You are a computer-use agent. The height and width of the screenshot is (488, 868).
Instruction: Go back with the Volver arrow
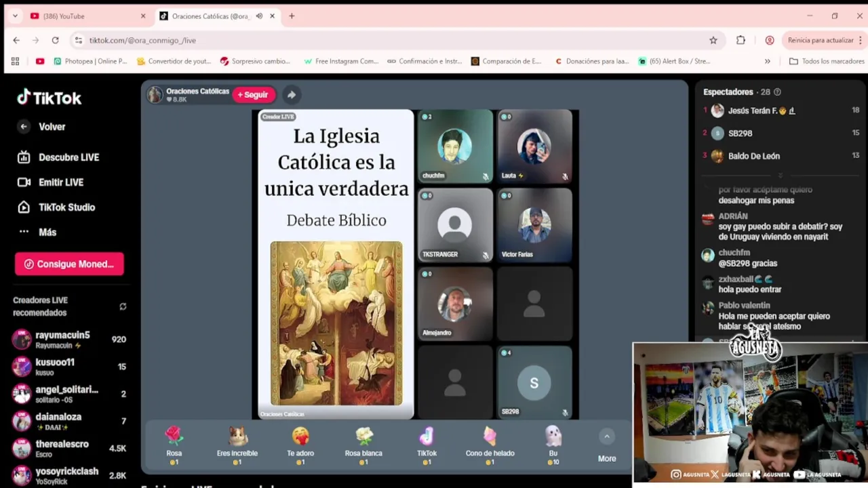(x=24, y=127)
